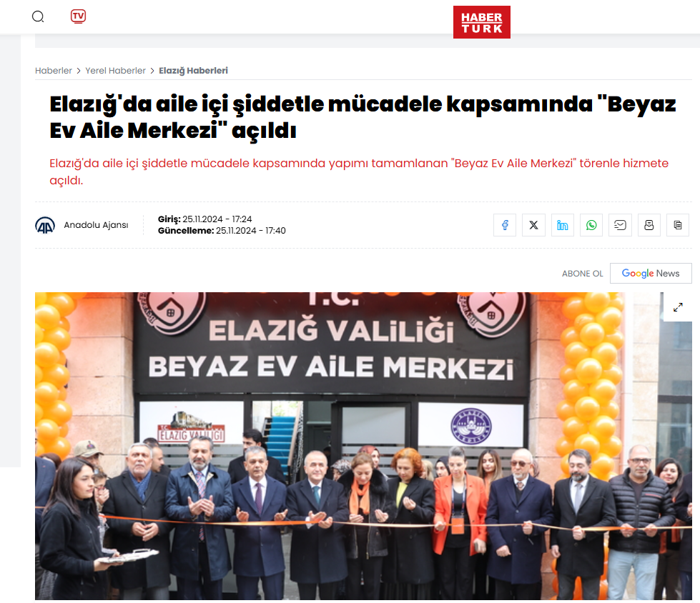Click the ABONE OL label
This screenshot has height=603, width=700.
click(x=582, y=274)
